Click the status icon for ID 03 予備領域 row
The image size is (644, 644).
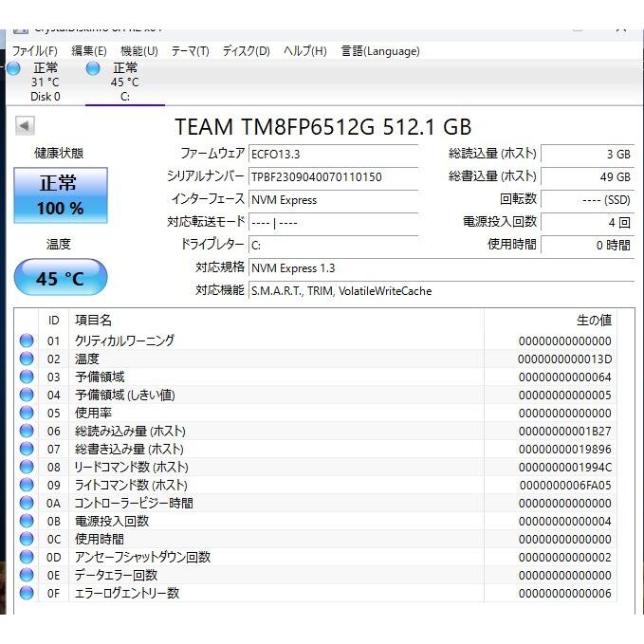(x=27, y=377)
